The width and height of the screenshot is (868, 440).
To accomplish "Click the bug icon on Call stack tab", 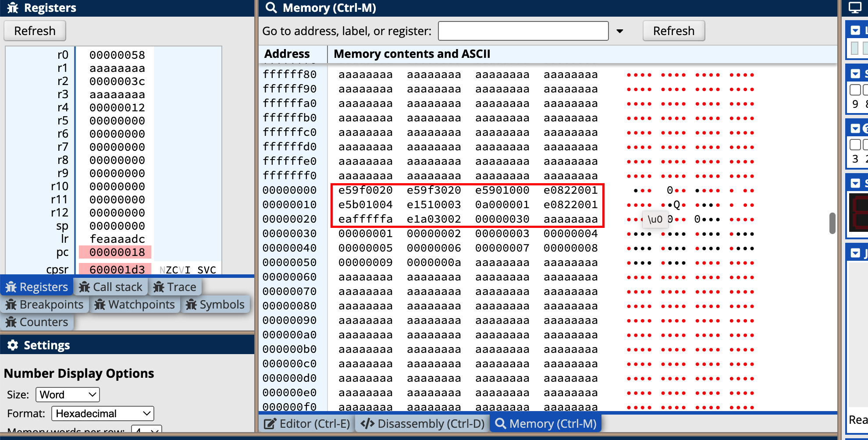I will click(x=84, y=287).
